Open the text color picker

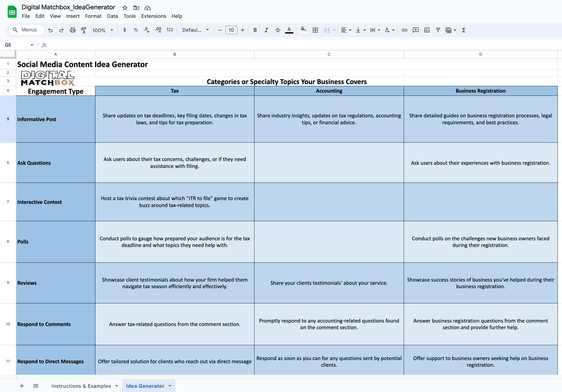point(289,30)
